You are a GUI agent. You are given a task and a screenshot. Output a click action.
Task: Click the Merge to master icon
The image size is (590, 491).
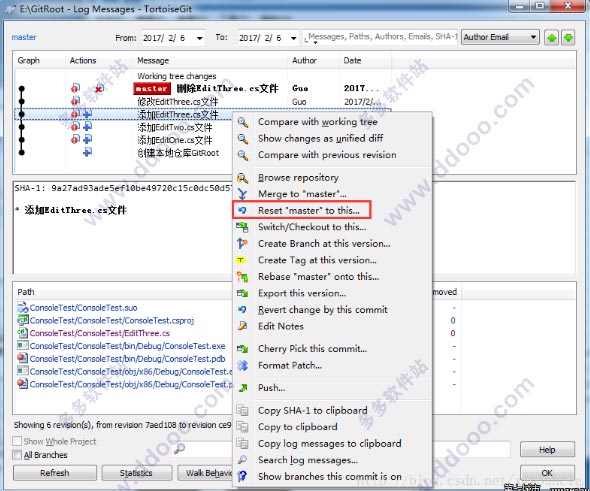pyautogui.click(x=243, y=194)
